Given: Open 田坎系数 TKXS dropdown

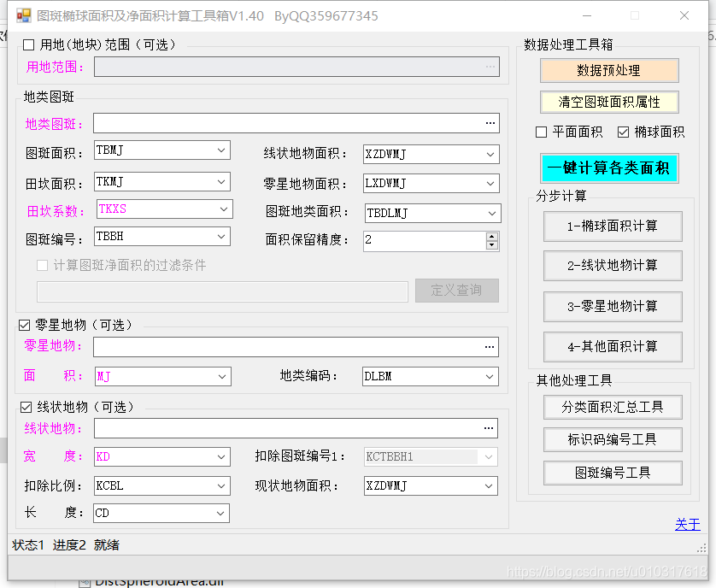Looking at the screenshot, I should click(223, 209).
